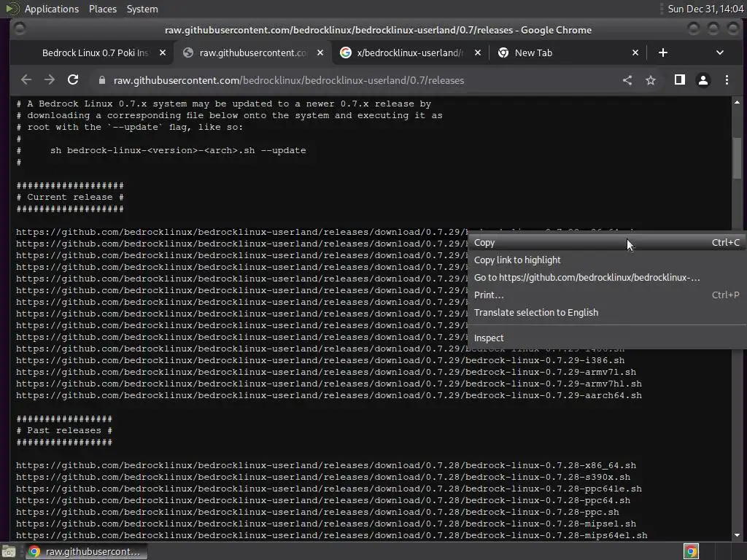Bookmark this page with star icon
Screen dimensions: 747x560
pos(651,80)
